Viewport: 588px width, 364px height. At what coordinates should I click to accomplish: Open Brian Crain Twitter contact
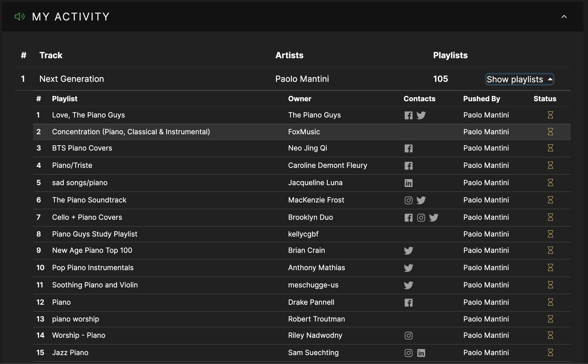click(409, 251)
